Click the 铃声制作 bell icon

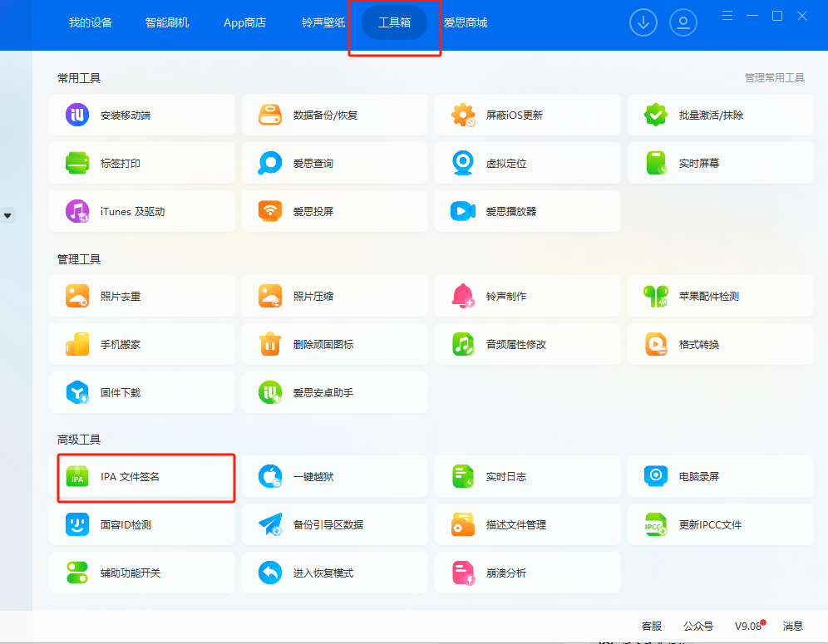(x=462, y=296)
